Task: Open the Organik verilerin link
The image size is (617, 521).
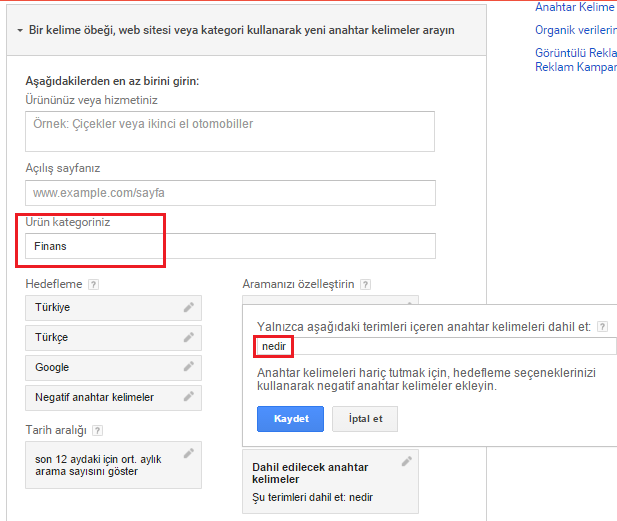Action: pos(575,30)
